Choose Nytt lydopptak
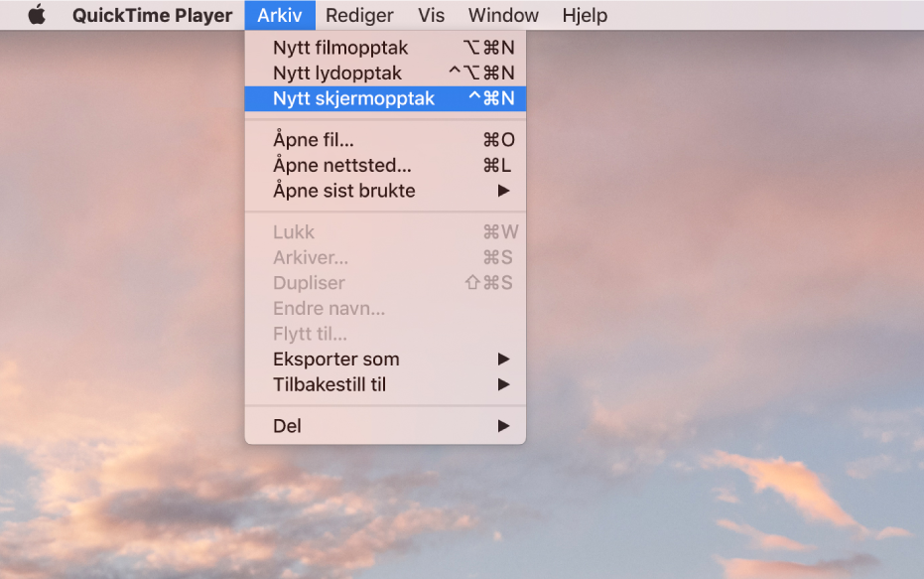The image size is (924, 579). pos(385,73)
